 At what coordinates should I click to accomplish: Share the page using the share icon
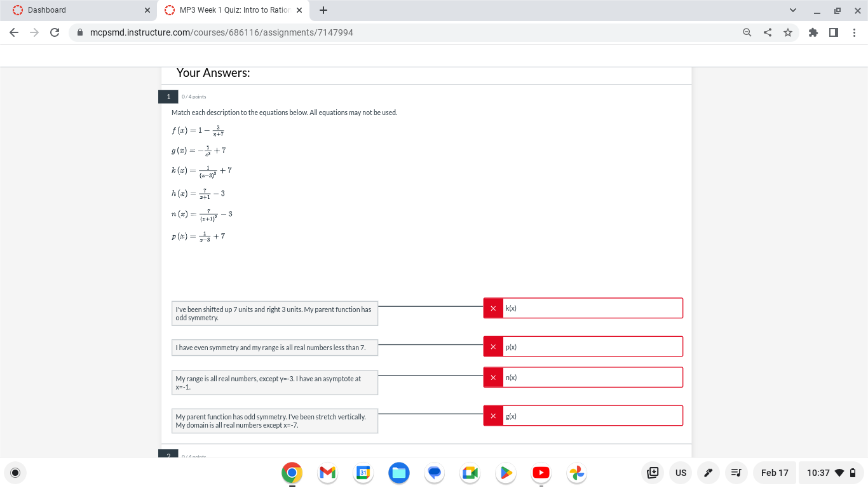point(767,32)
